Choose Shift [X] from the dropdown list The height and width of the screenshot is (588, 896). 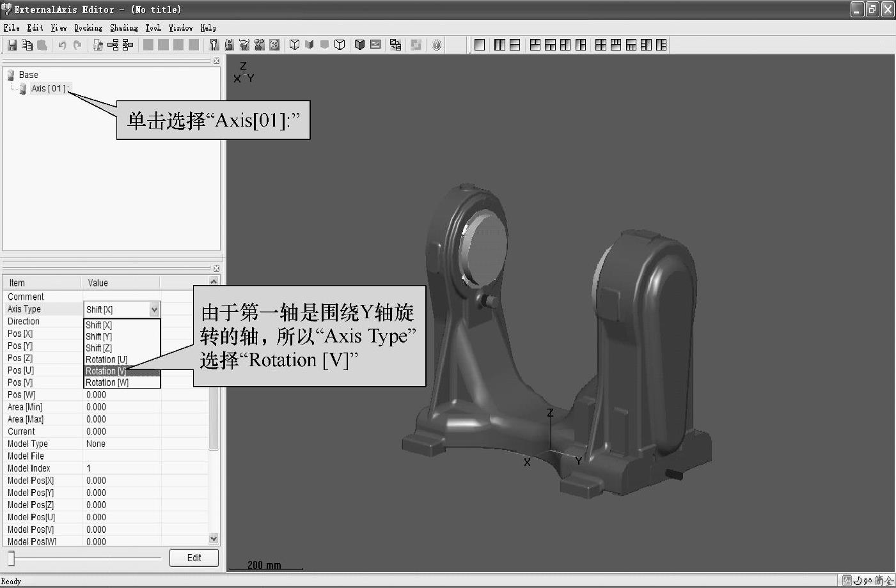point(122,325)
